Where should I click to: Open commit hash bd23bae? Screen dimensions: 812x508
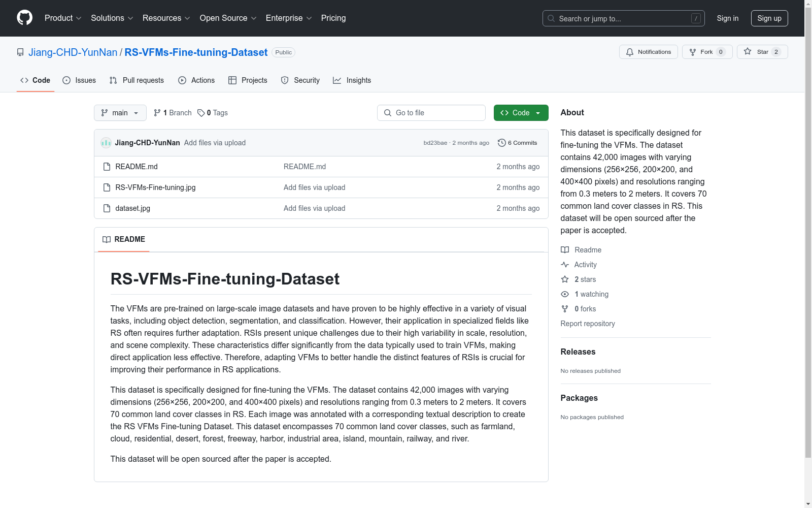[x=435, y=143]
